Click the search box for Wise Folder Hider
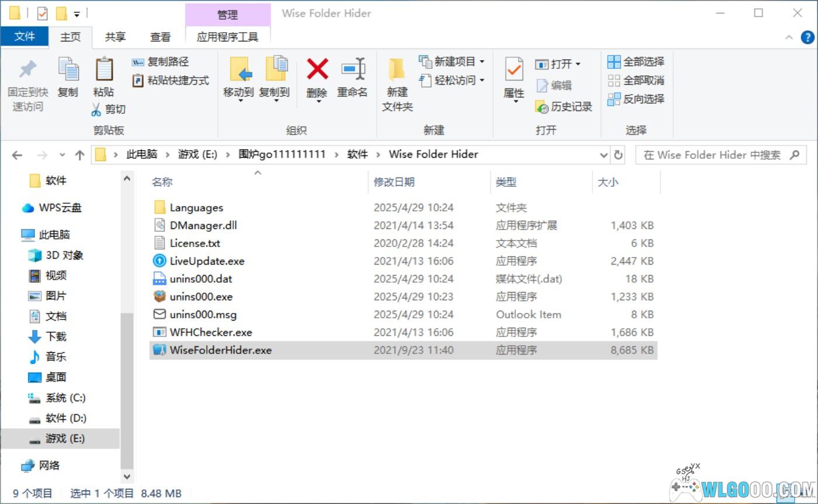The height and width of the screenshot is (504, 818). 712,155
